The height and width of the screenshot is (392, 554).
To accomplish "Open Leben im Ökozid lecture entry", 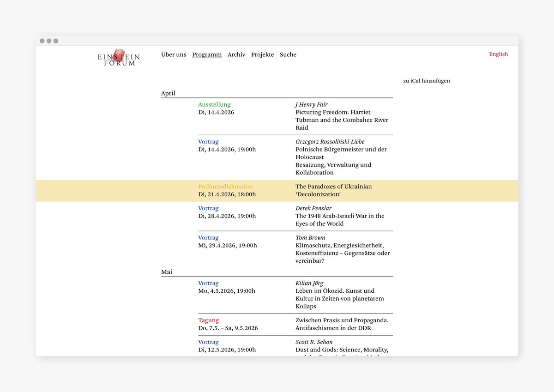I will (340, 299).
